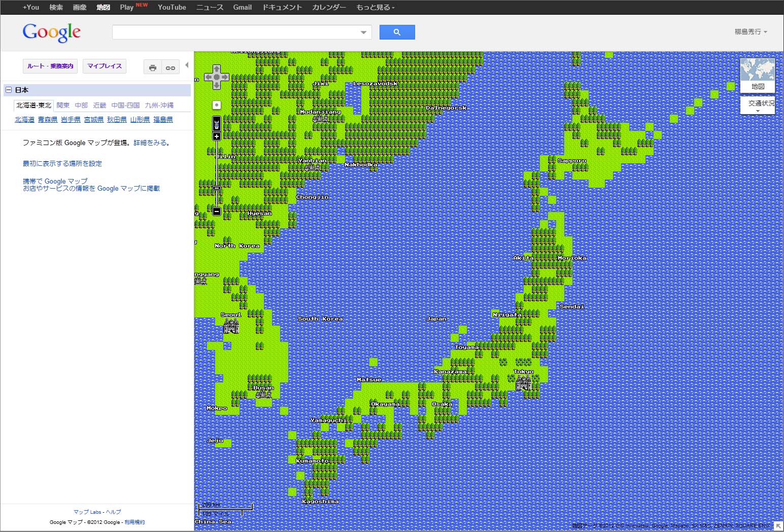784x532 pixels.
Task: Open 検索 in the top bar
Action: [x=56, y=7]
